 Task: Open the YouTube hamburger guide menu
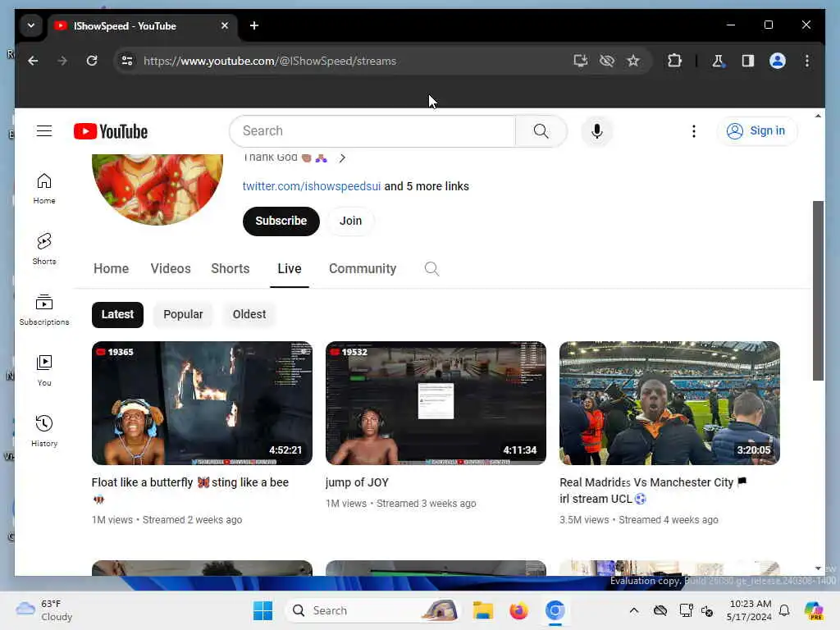(x=44, y=130)
